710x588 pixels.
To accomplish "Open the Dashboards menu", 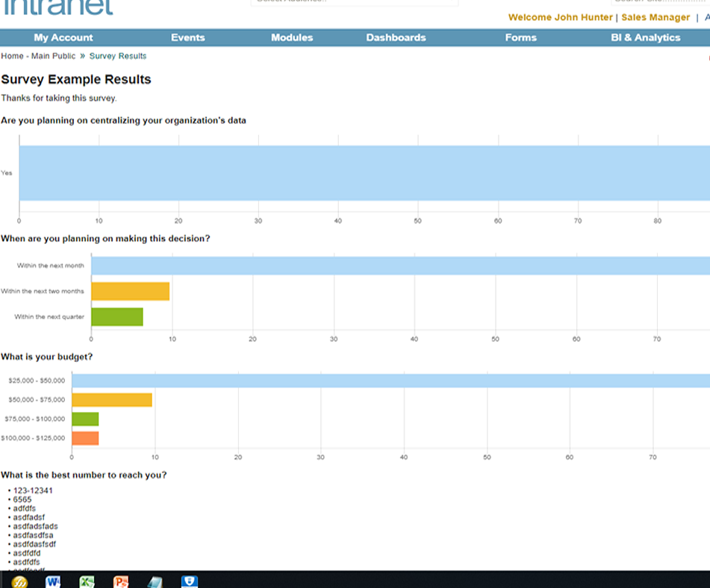I will pos(396,37).
